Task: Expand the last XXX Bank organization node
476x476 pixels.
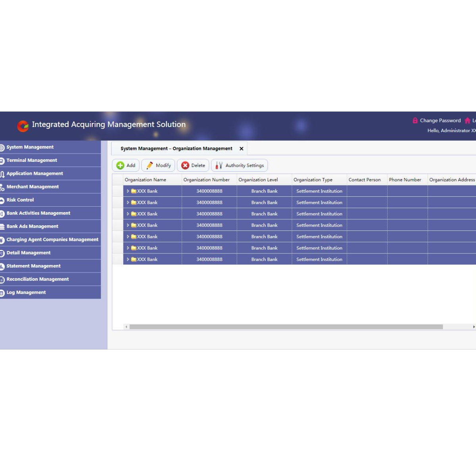Action: click(x=128, y=259)
